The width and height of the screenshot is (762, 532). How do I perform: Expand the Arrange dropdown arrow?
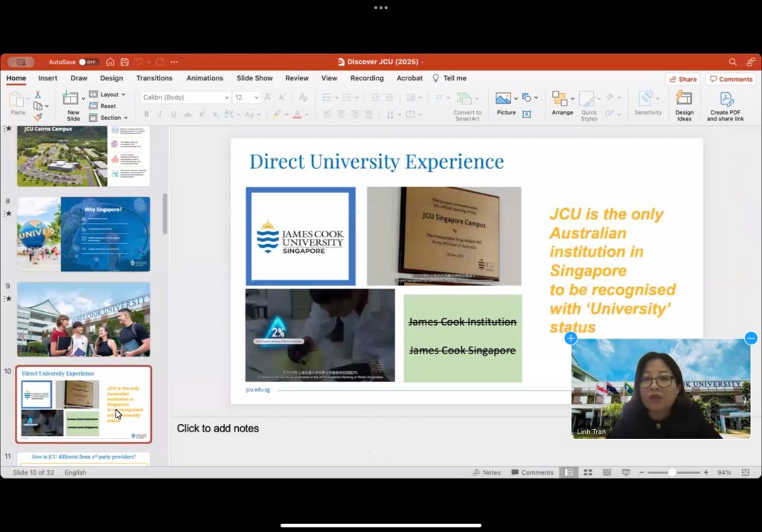coord(572,98)
